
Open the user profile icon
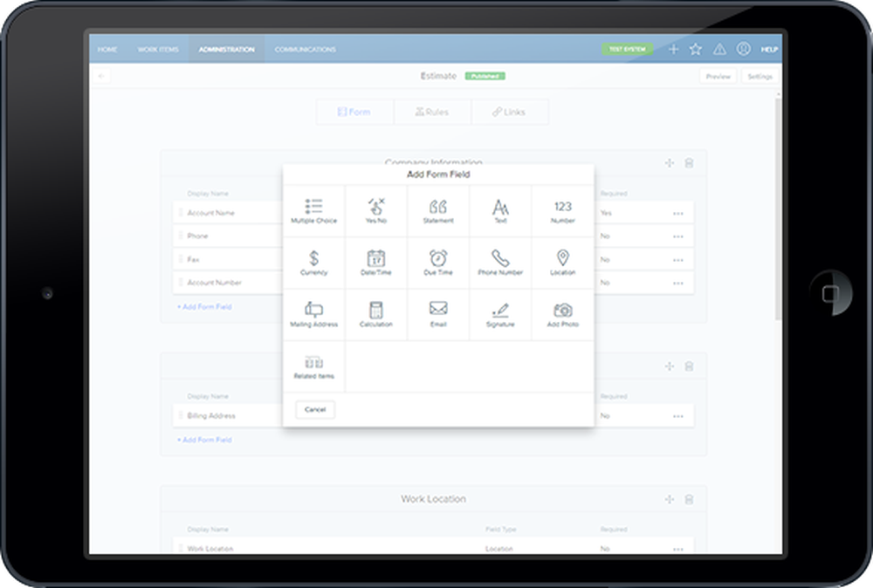(x=743, y=49)
